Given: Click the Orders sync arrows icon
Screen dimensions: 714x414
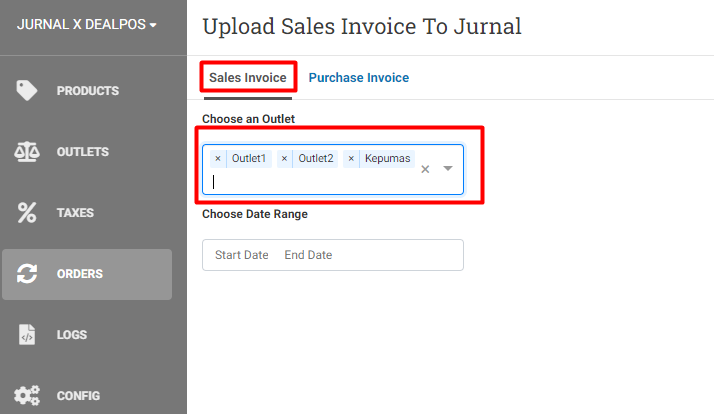Looking at the screenshot, I should (x=26, y=274).
